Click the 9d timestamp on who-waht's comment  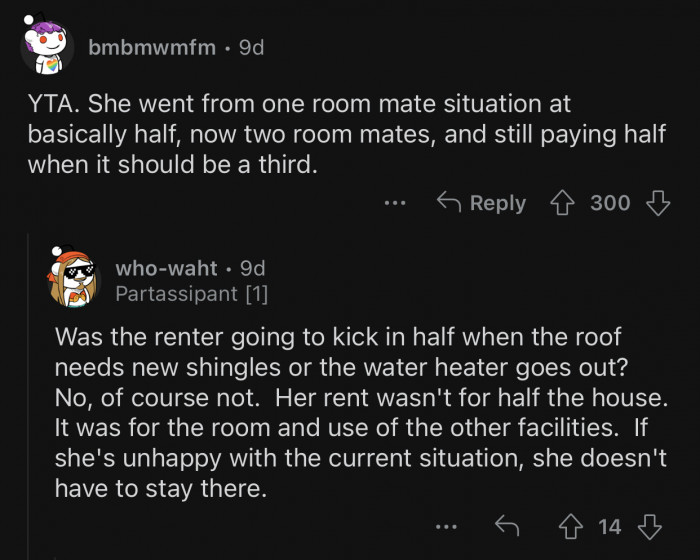(x=254, y=268)
